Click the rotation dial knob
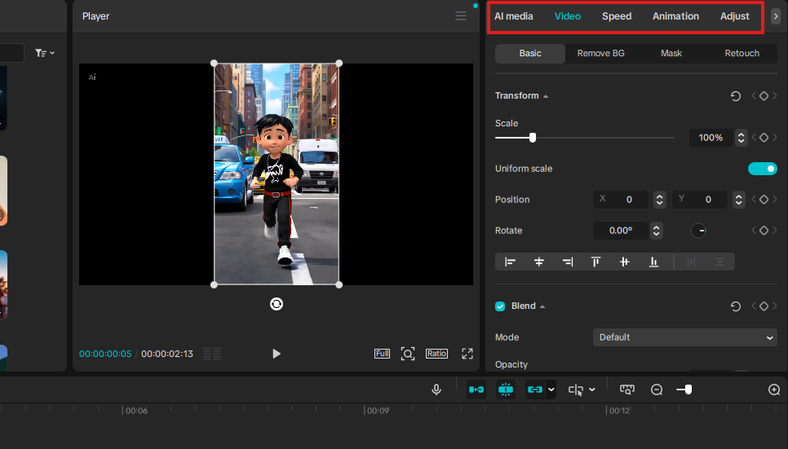 click(x=699, y=230)
